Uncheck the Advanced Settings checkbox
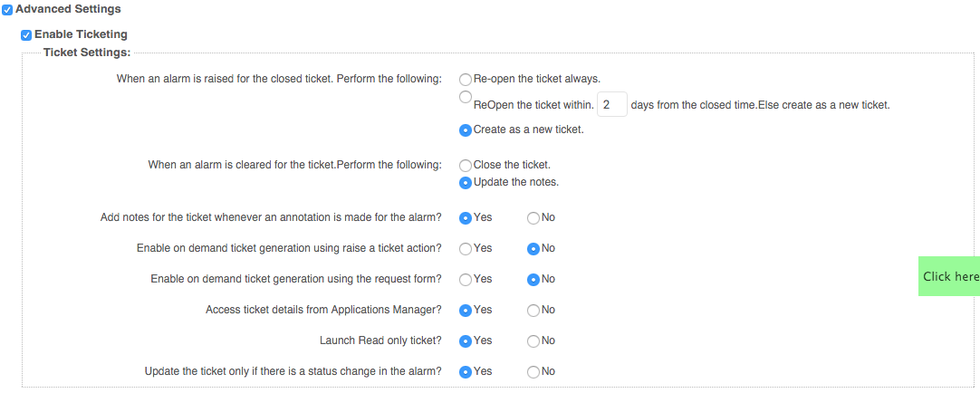Viewport: 980px width, 393px height. 7,9
